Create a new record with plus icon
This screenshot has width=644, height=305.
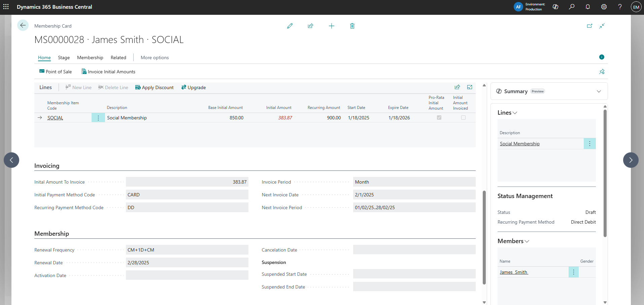pyautogui.click(x=332, y=26)
